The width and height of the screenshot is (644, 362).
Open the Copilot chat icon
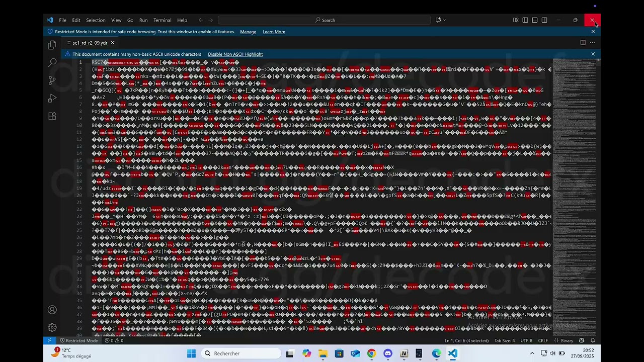pos(438,20)
